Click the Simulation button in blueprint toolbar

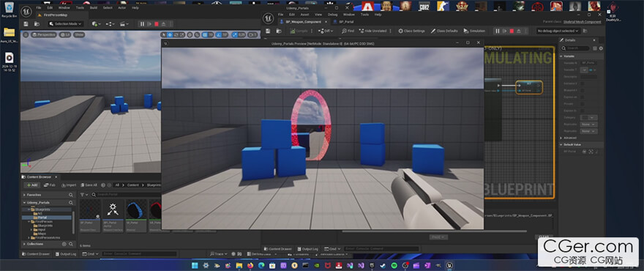point(474,31)
